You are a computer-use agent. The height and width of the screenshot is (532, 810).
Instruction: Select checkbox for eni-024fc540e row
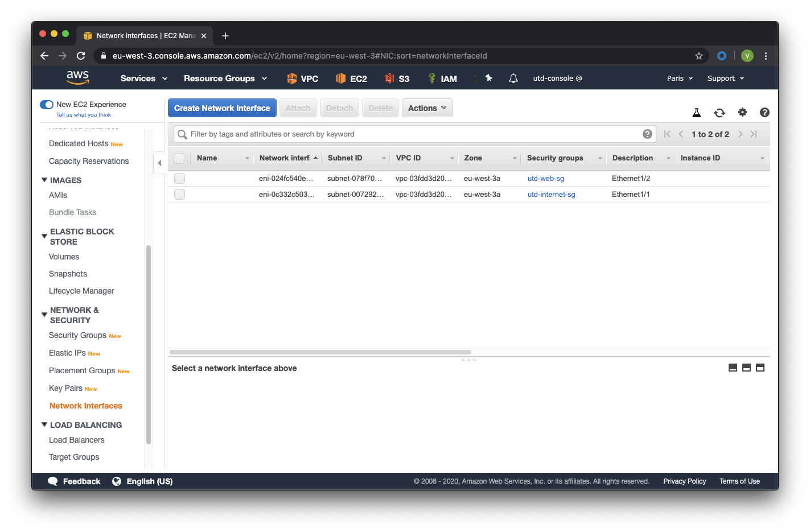[x=179, y=179]
